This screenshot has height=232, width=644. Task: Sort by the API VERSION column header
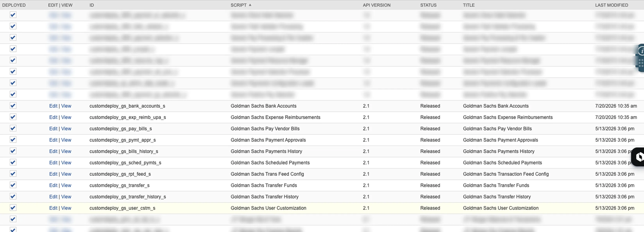pos(377,5)
